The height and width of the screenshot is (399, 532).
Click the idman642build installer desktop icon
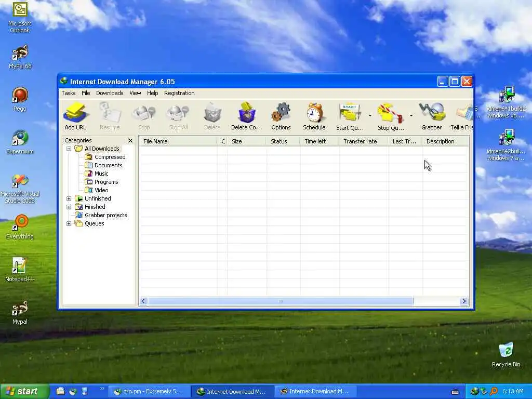point(506,145)
